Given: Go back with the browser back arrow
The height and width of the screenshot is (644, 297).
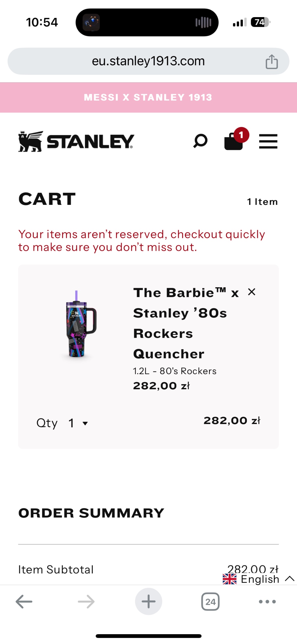Looking at the screenshot, I should (x=24, y=601).
